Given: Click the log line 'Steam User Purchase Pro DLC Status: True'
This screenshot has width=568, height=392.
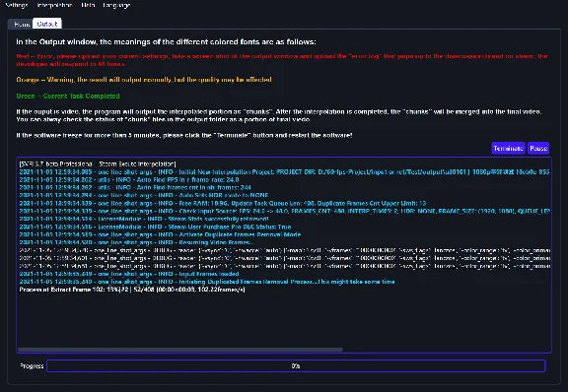Looking at the screenshot, I should [x=155, y=227].
